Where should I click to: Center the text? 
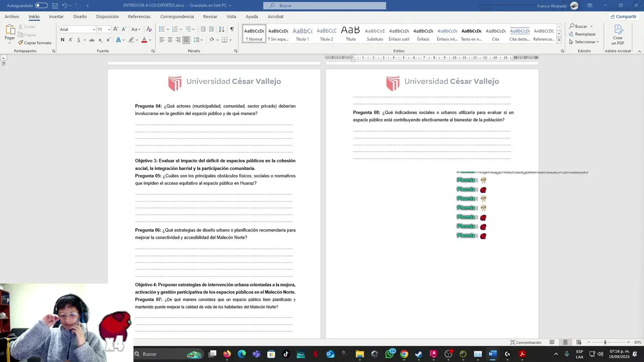pos(170,40)
